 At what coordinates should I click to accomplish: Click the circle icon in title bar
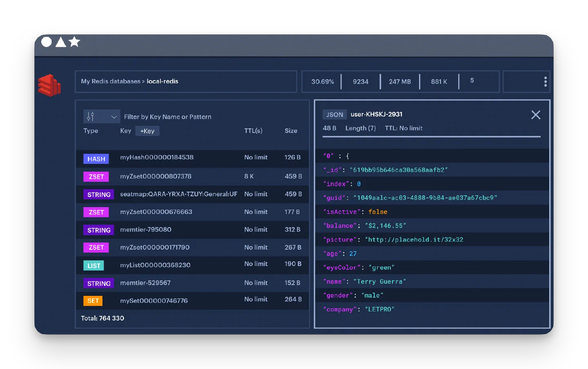click(x=47, y=42)
